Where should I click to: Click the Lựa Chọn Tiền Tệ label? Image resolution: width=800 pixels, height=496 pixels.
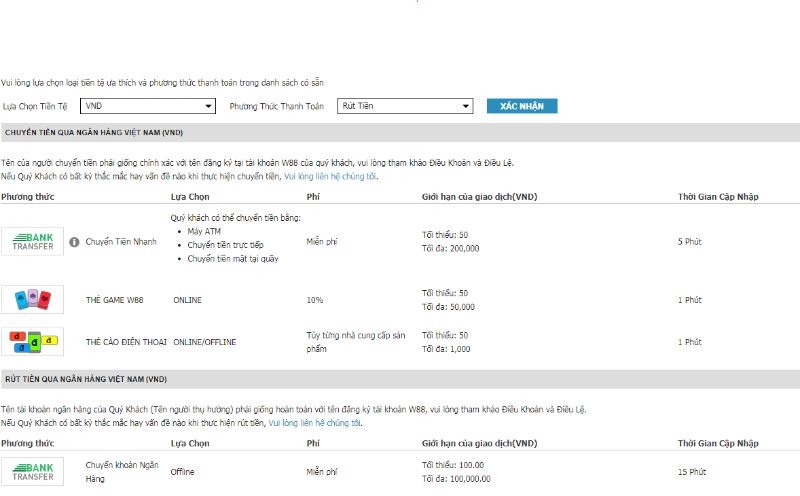point(35,106)
